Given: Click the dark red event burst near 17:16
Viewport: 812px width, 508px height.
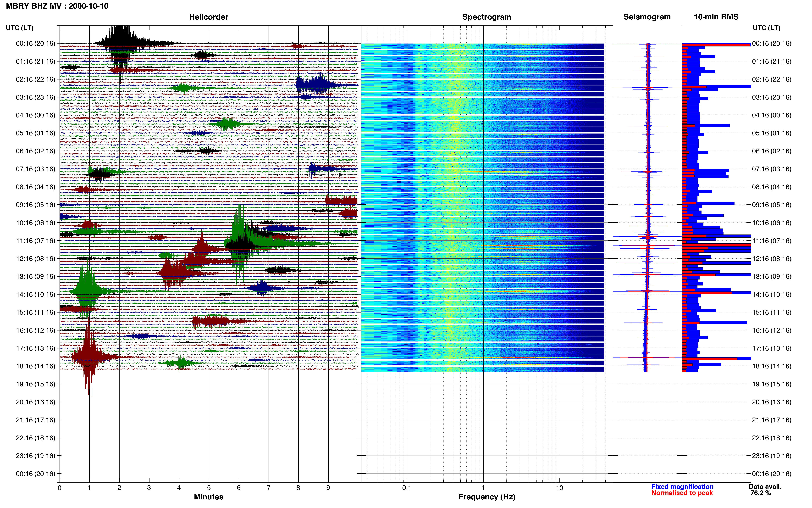Looking at the screenshot, I should pyautogui.click(x=89, y=357).
